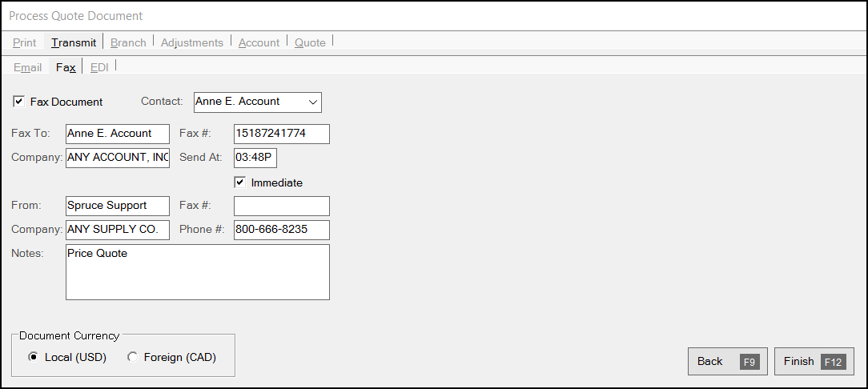Click the Fax To name field
This screenshot has width=868, height=389.
118,134
